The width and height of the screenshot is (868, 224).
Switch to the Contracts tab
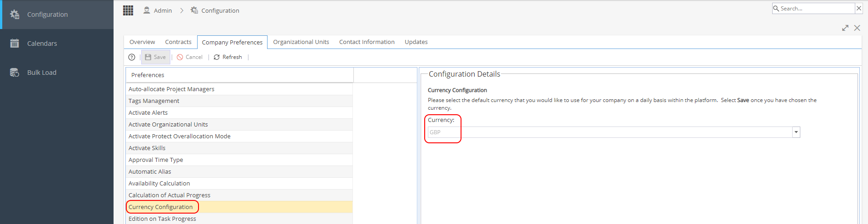pyautogui.click(x=178, y=42)
